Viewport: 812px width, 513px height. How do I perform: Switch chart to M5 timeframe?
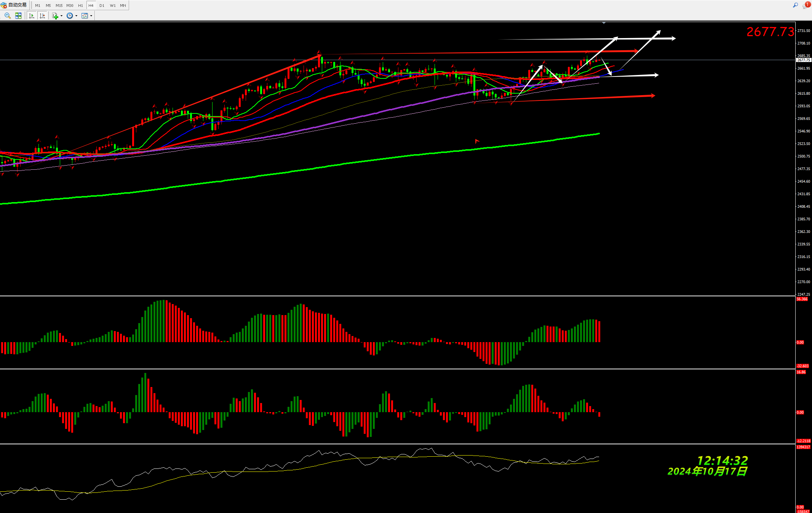tap(48, 5)
